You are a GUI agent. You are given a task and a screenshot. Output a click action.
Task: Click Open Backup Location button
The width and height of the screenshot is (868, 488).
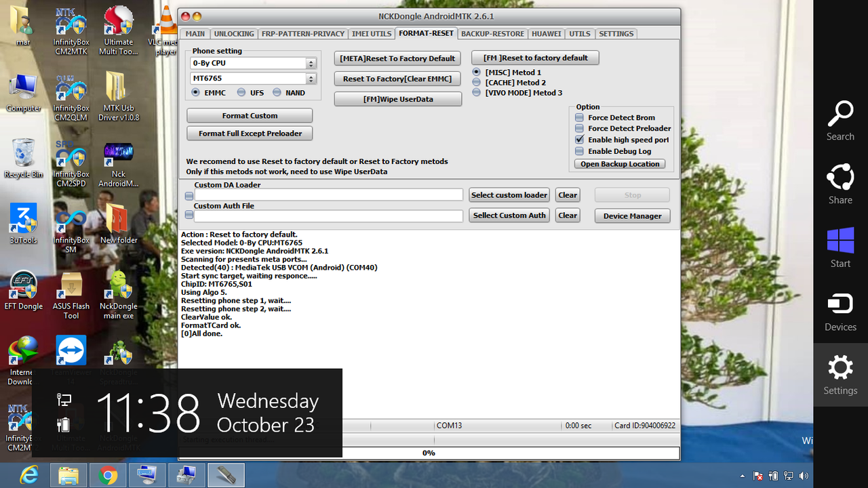coord(620,164)
